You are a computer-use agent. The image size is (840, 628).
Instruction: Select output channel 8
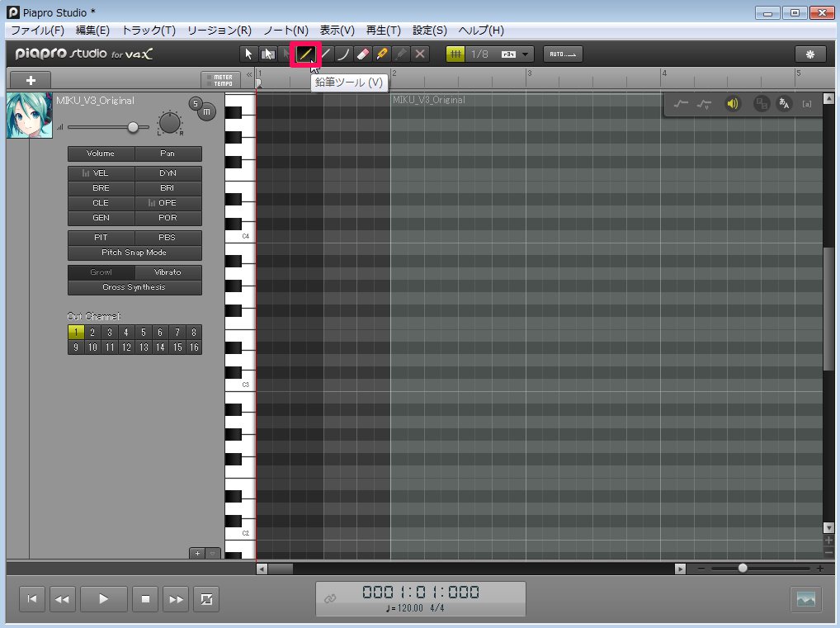point(194,333)
